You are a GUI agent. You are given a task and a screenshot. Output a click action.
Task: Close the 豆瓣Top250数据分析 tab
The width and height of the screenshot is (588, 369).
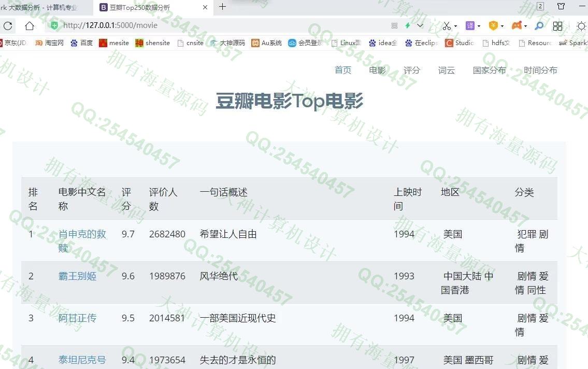click(x=205, y=7)
